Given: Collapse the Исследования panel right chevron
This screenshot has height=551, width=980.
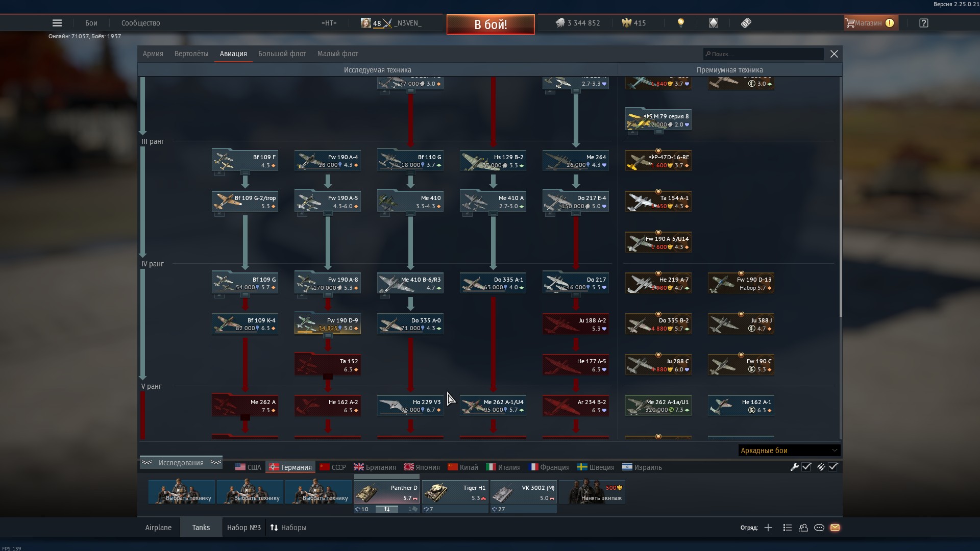Looking at the screenshot, I should pyautogui.click(x=216, y=463).
